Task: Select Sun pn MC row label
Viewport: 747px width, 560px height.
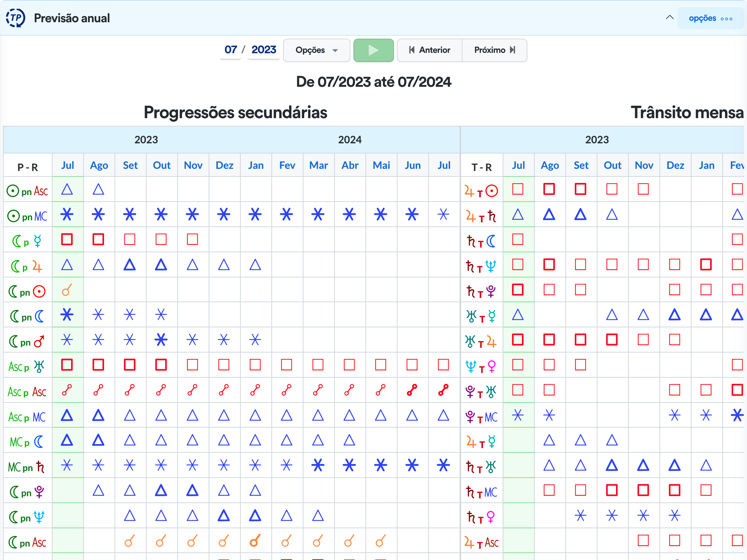Action: click(x=28, y=216)
